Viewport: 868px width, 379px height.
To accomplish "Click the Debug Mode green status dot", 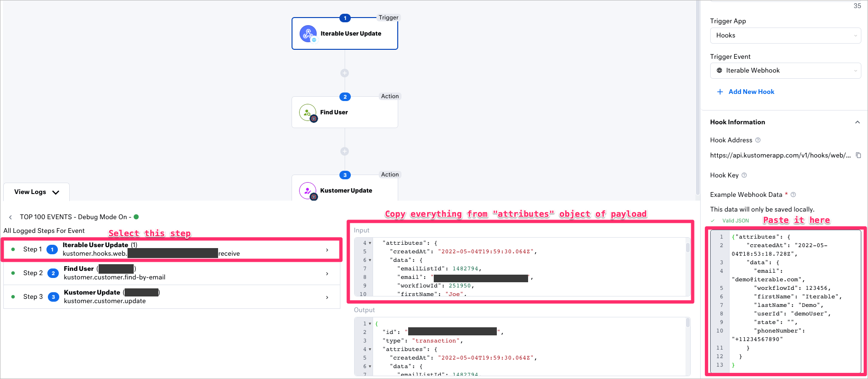I will point(136,217).
